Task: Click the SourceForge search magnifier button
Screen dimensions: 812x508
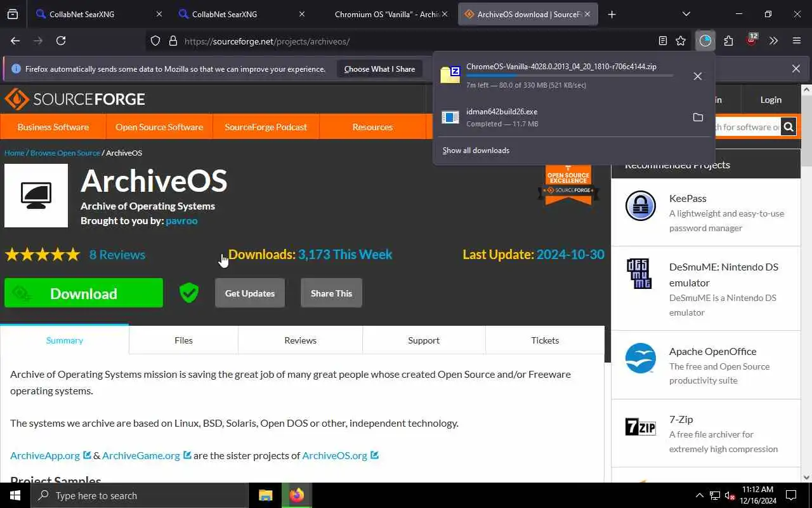Action: coord(789,127)
